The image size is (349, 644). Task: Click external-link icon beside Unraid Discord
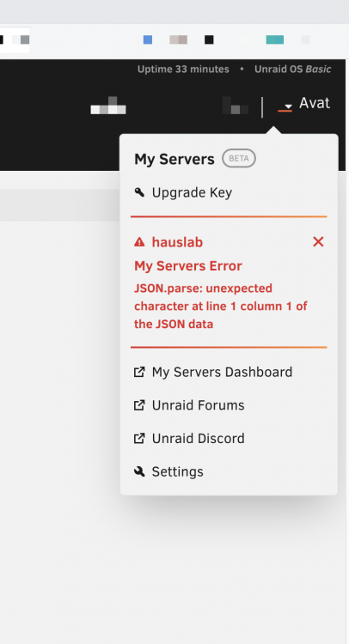click(139, 439)
